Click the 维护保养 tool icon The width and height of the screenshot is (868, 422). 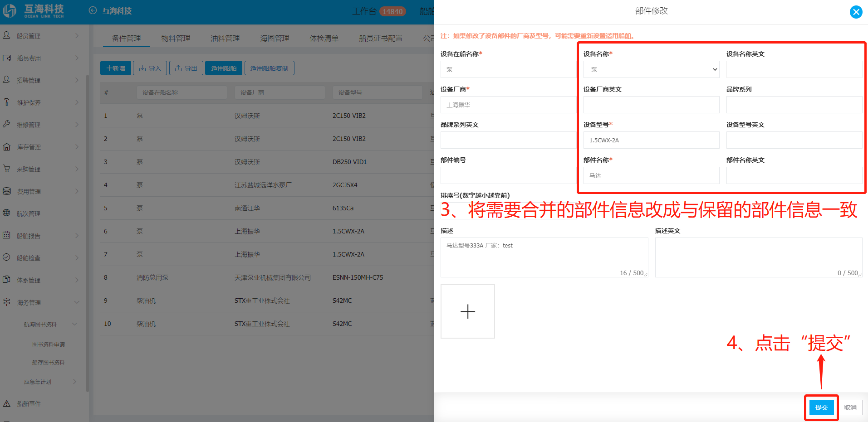(x=7, y=102)
